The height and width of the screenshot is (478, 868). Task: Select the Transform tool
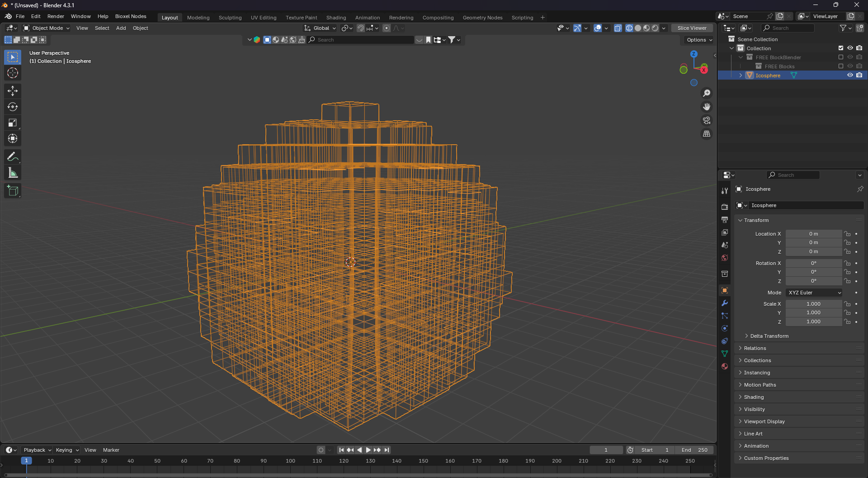pyautogui.click(x=13, y=138)
